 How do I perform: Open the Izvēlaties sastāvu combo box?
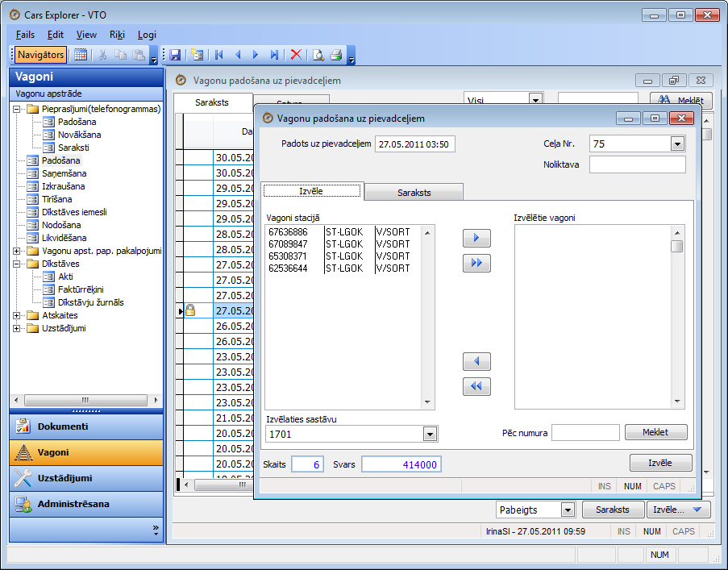430,435
